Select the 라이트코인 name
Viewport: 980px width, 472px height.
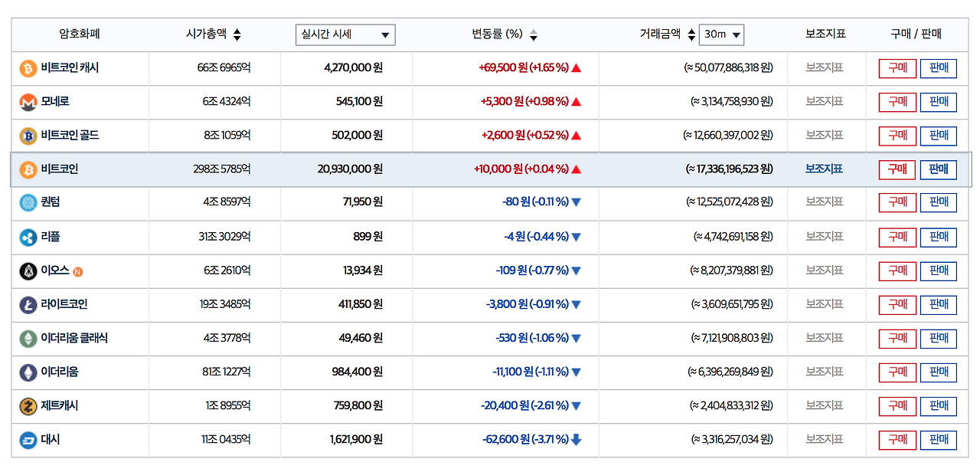(x=64, y=304)
